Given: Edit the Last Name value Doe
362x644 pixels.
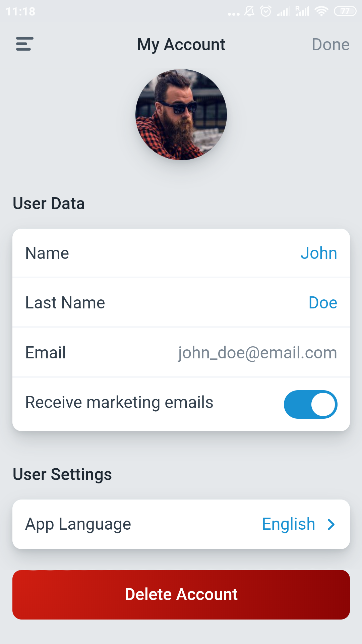Looking at the screenshot, I should 322,303.
